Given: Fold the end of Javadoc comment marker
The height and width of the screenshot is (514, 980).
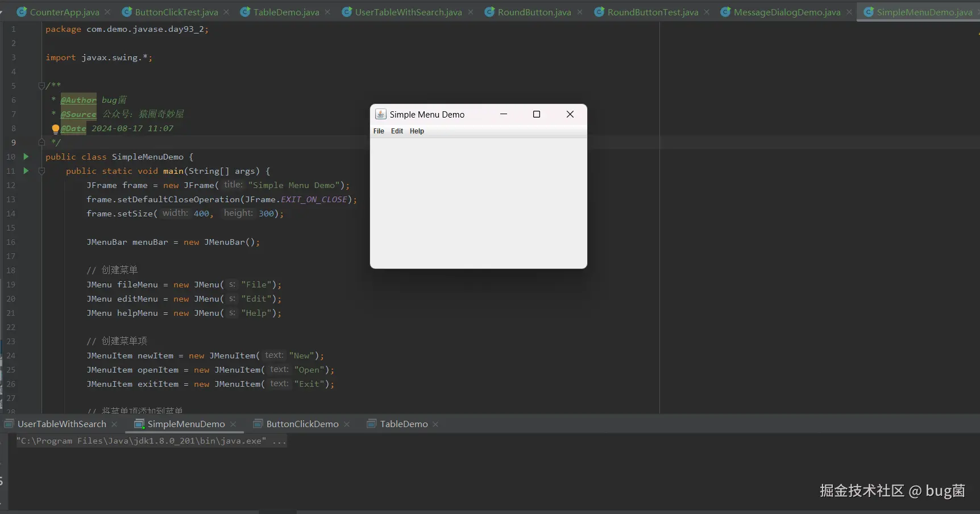Looking at the screenshot, I should tap(41, 143).
